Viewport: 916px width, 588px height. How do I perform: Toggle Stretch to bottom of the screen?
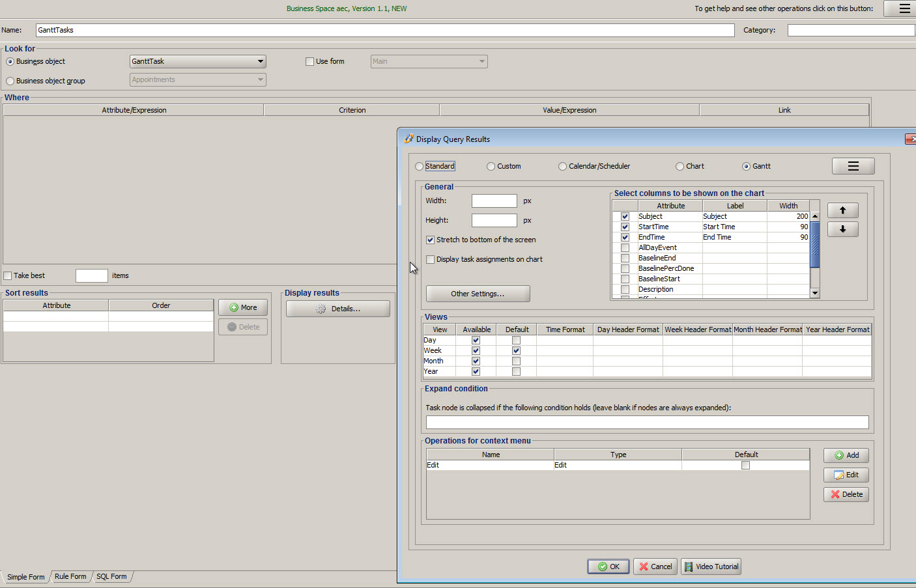[x=430, y=240]
